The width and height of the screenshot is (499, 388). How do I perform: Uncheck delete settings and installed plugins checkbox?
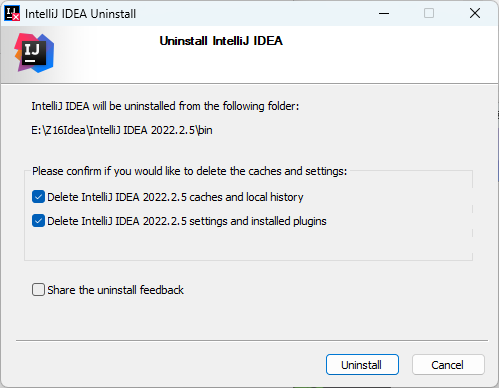click(38, 221)
